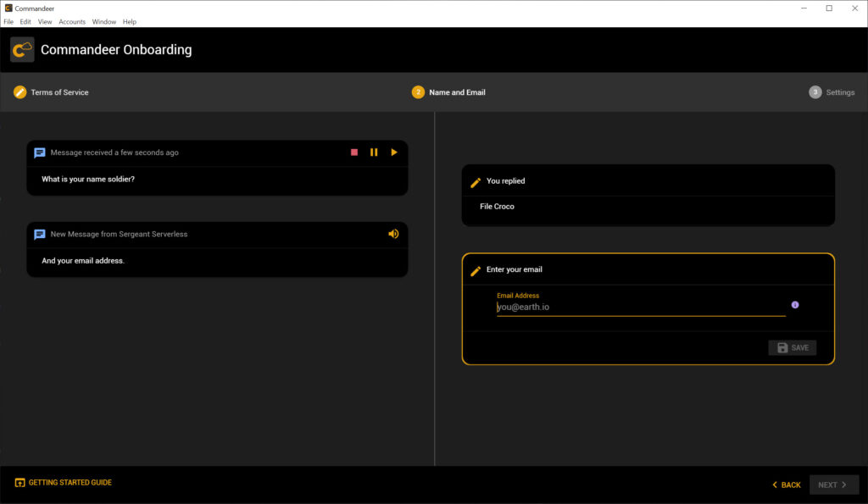Image resolution: width=868 pixels, height=504 pixels.
Task: Open the File menu
Action: 8,21
